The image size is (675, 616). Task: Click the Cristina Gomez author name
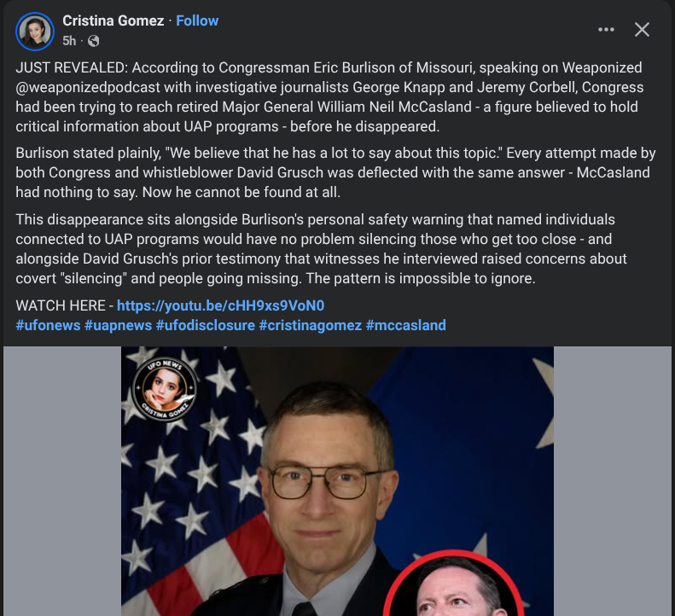click(x=113, y=20)
